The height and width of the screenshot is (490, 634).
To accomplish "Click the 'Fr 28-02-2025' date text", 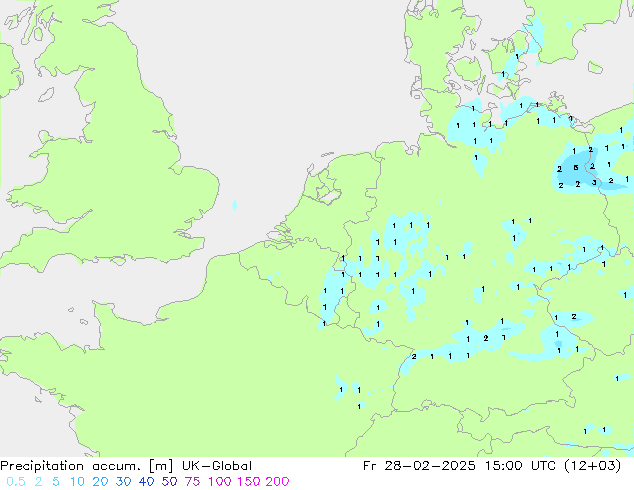I will click(x=419, y=466).
